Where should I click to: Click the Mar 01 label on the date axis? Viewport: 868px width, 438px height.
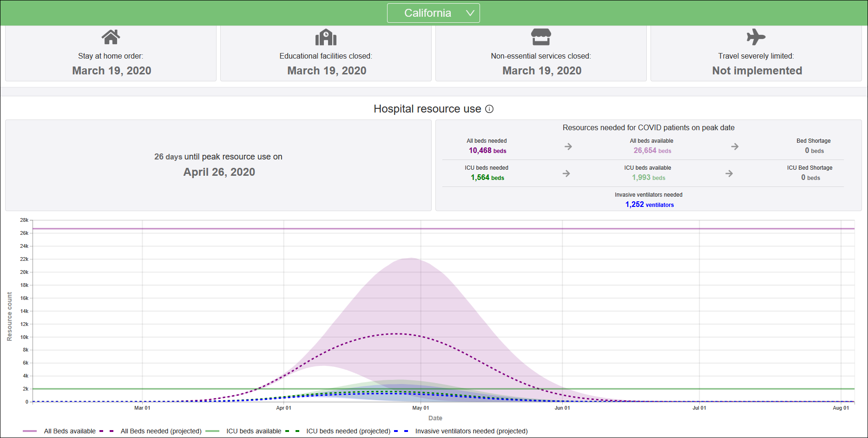(142, 408)
